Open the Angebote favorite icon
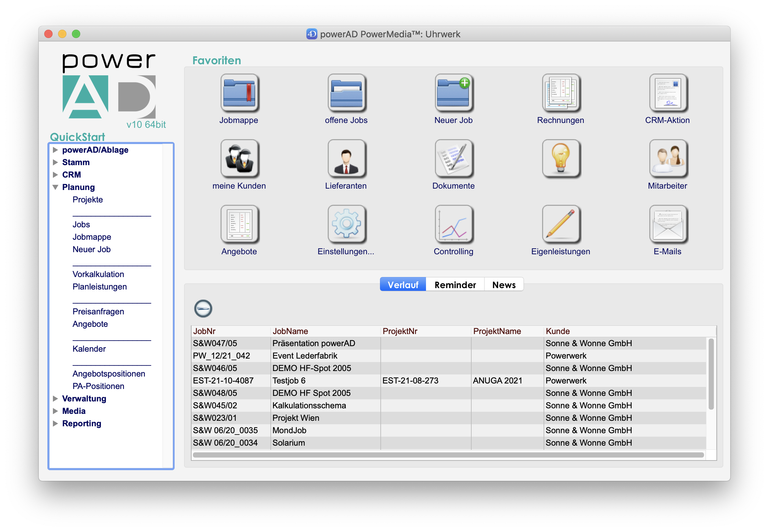The height and width of the screenshot is (532, 769). click(x=240, y=224)
